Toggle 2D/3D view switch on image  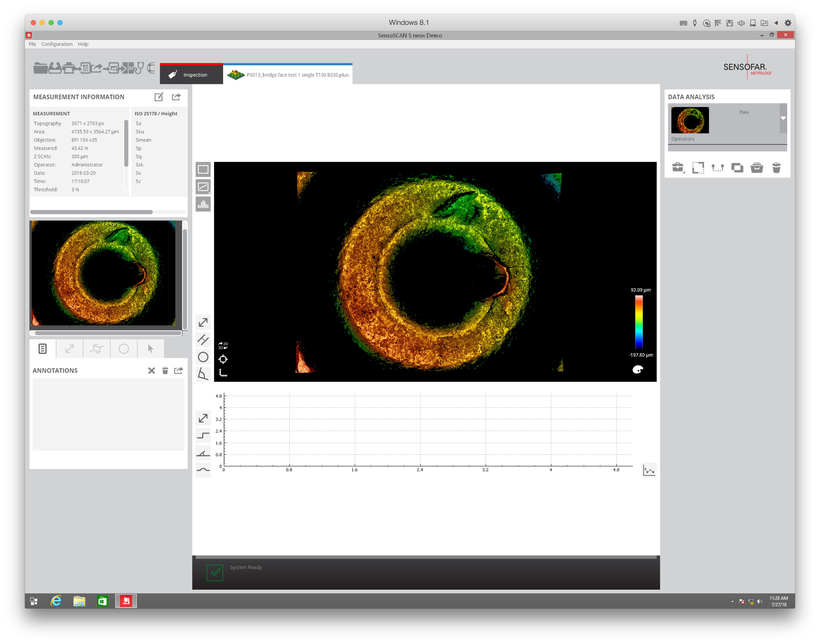(223, 345)
